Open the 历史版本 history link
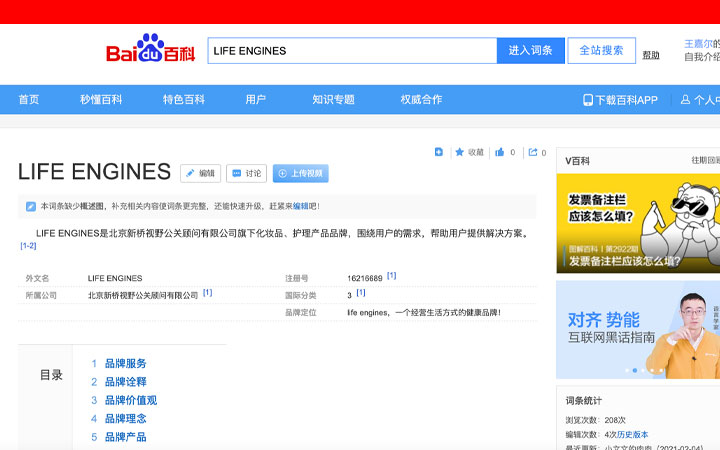 click(633, 434)
